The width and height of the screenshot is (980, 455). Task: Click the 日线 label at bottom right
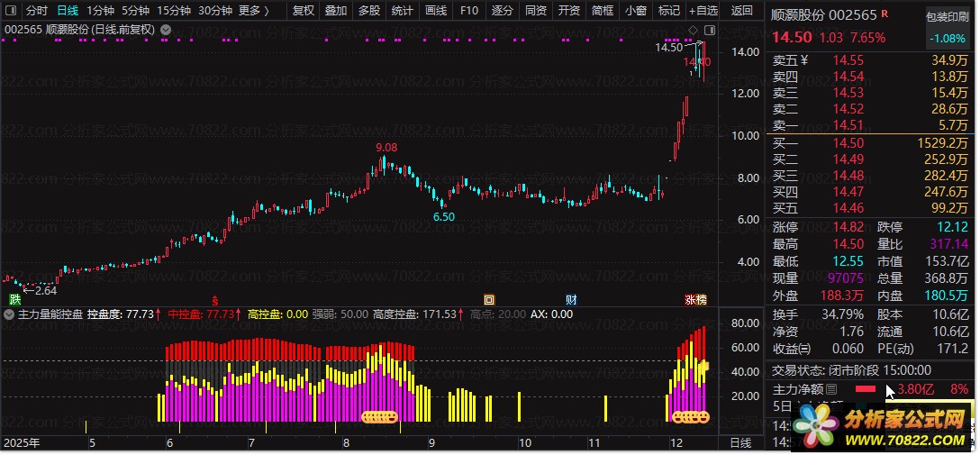click(x=741, y=443)
